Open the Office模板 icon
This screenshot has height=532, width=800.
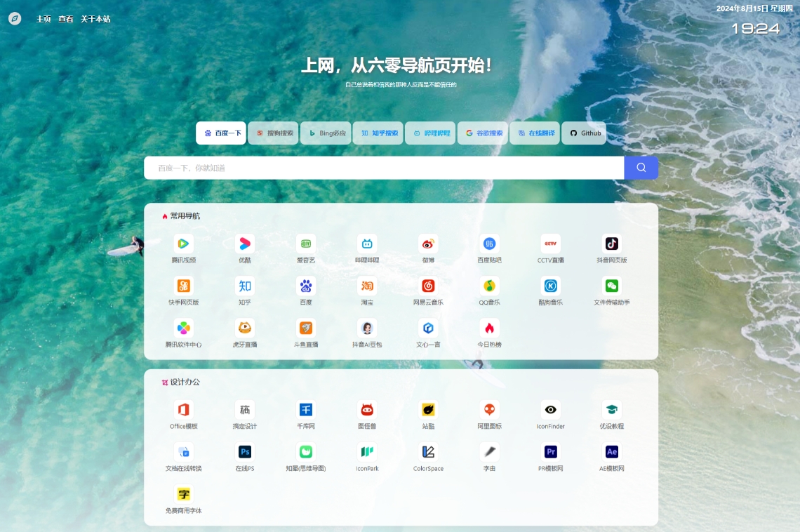point(183,410)
